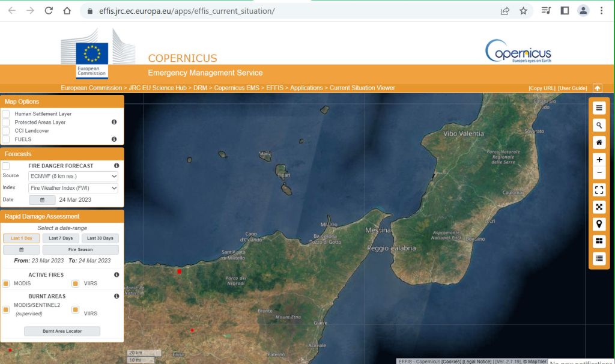Zoom in using the plus button
Image resolution: width=615 pixels, height=364 pixels.
coord(599,160)
